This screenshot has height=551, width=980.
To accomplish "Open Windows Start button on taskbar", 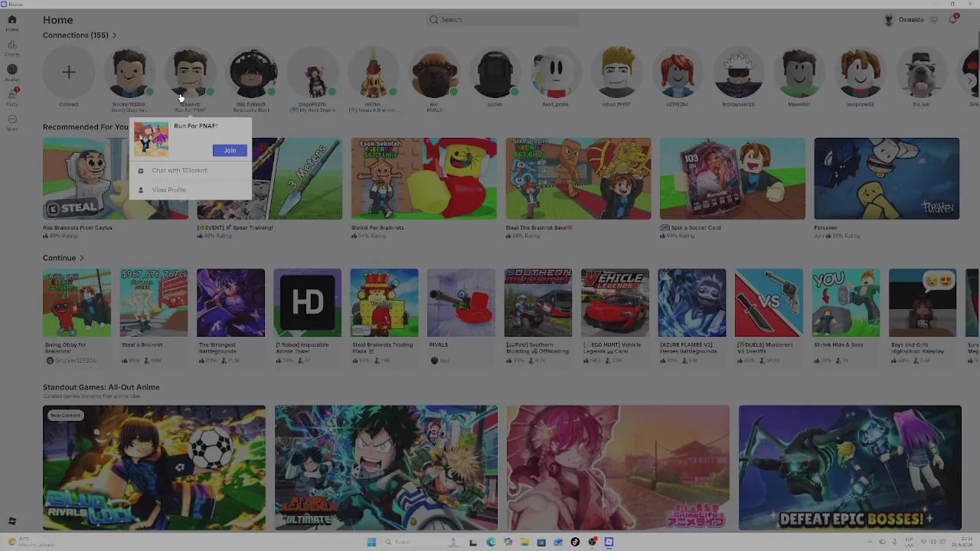I will click(x=371, y=542).
